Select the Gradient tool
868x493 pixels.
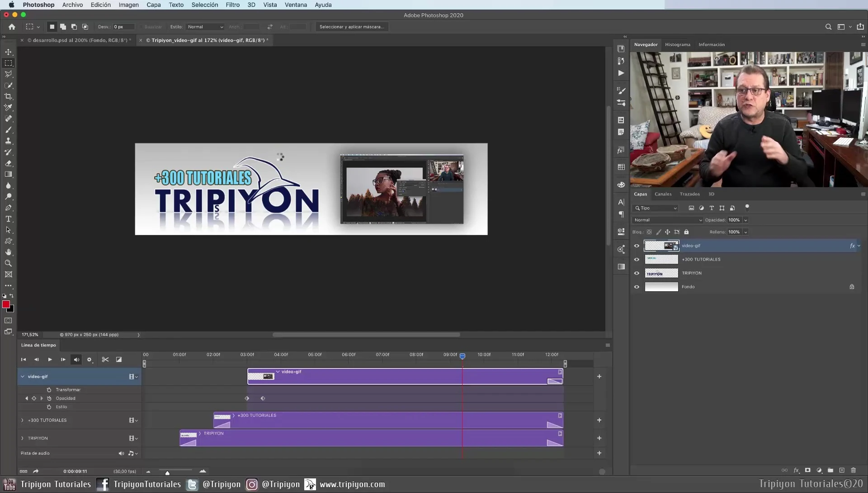point(9,175)
